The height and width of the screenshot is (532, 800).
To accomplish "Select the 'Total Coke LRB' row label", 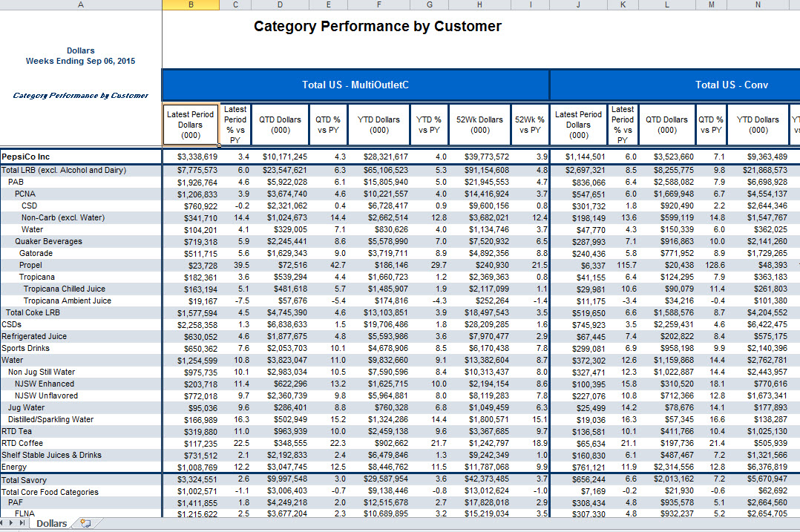I will pyautogui.click(x=33, y=312).
